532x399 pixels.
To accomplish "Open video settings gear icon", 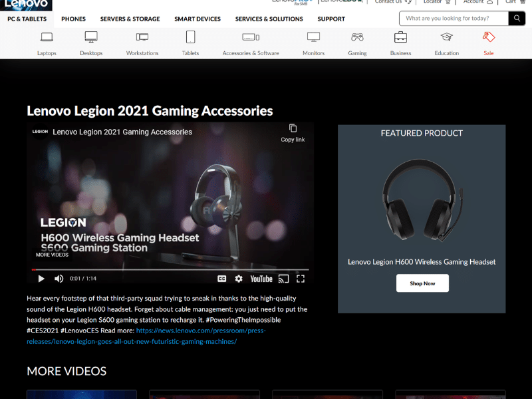I will pos(239,279).
